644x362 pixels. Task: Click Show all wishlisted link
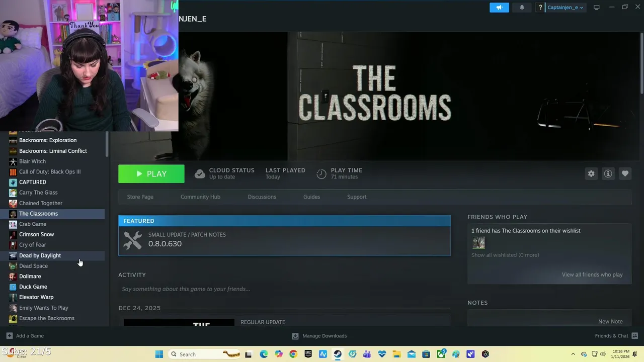click(x=505, y=255)
